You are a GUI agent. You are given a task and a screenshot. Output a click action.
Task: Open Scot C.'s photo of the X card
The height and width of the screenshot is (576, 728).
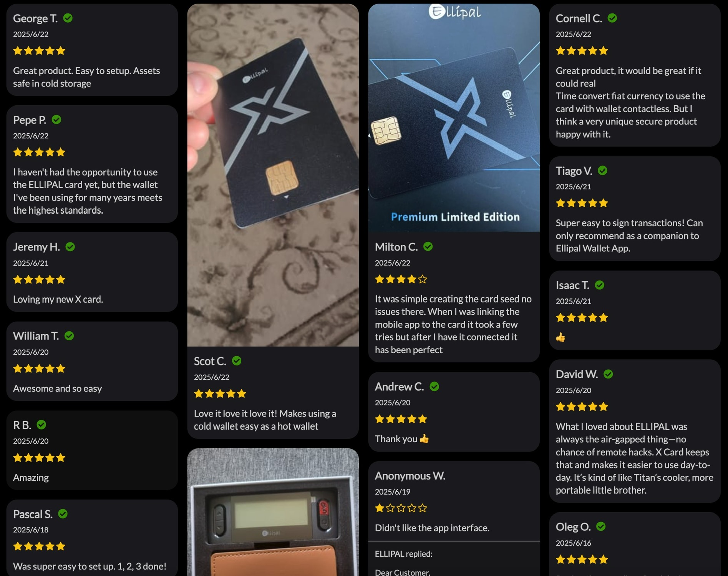(x=273, y=175)
